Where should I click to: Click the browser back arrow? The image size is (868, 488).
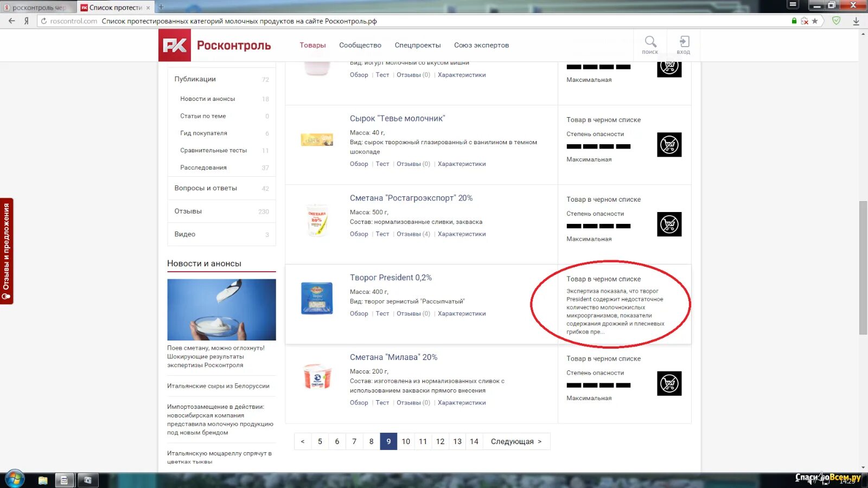click(x=12, y=21)
